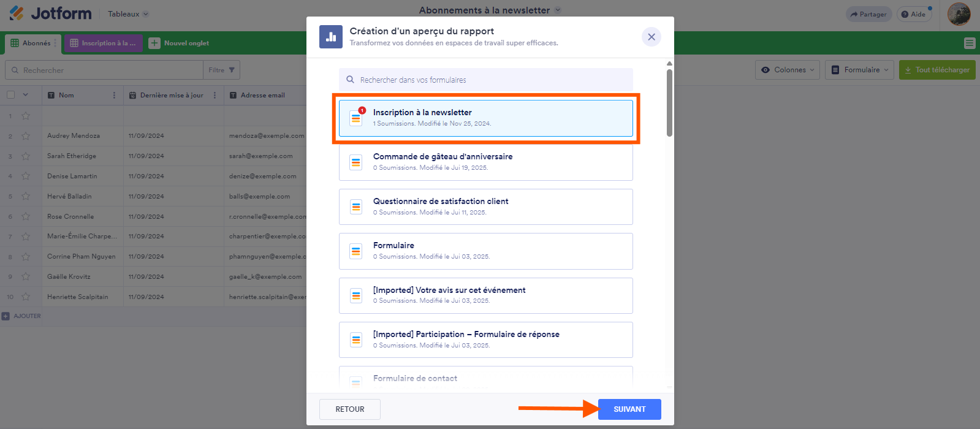Image resolution: width=980 pixels, height=429 pixels.
Task: Click the Gaëlle Krovitz name cell
Action: (83, 276)
